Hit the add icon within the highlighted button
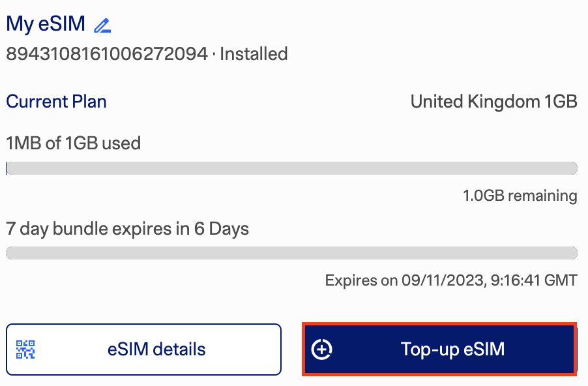 click(321, 349)
